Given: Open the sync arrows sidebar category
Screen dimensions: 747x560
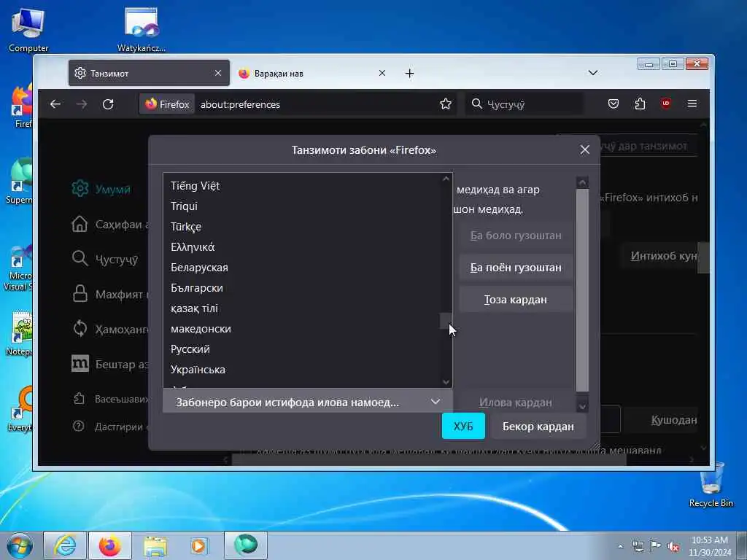Looking at the screenshot, I should 80,329.
